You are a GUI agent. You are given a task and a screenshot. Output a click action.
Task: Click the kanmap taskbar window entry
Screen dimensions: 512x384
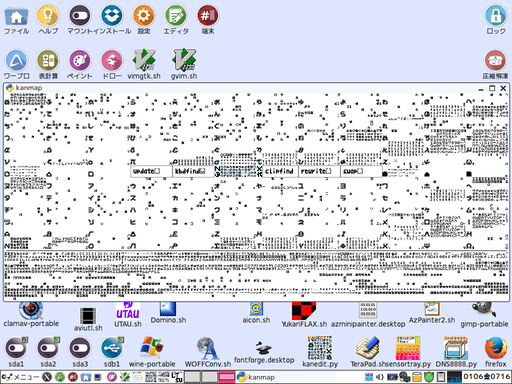287,377
